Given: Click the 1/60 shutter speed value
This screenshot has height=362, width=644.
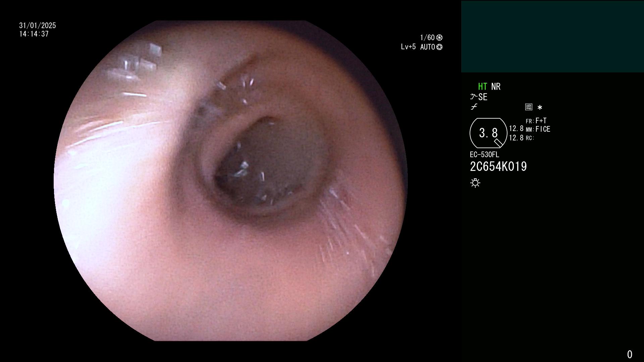Looking at the screenshot, I should (x=427, y=38).
